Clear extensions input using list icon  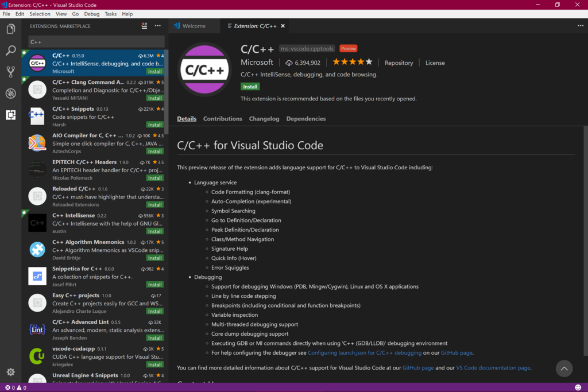[x=144, y=26]
